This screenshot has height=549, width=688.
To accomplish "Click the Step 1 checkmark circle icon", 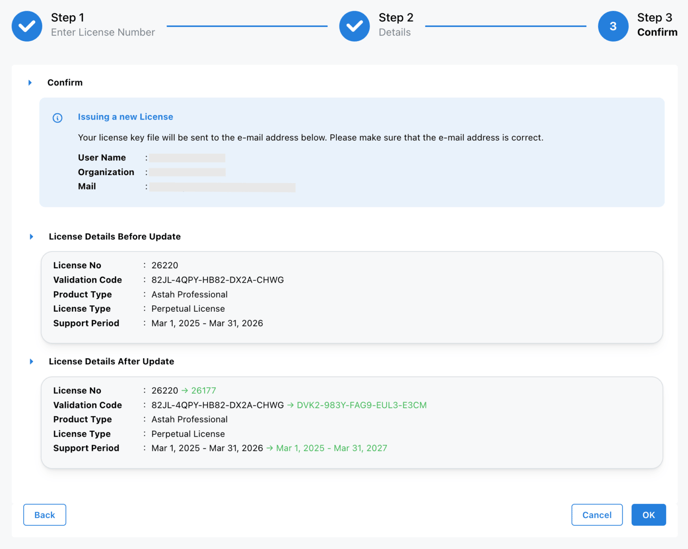I will [x=27, y=26].
